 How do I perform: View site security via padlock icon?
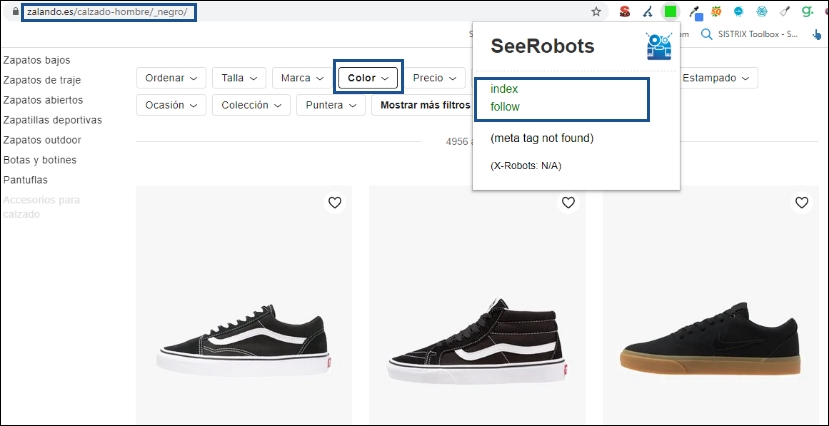tap(15, 12)
